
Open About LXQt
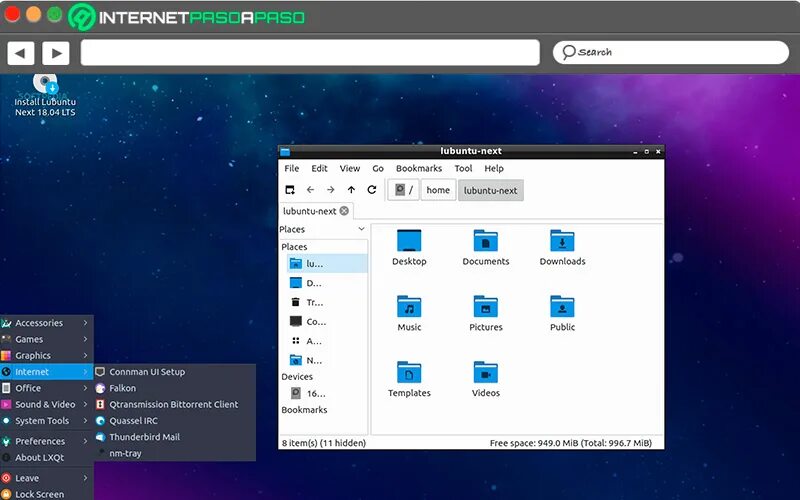coord(46,458)
